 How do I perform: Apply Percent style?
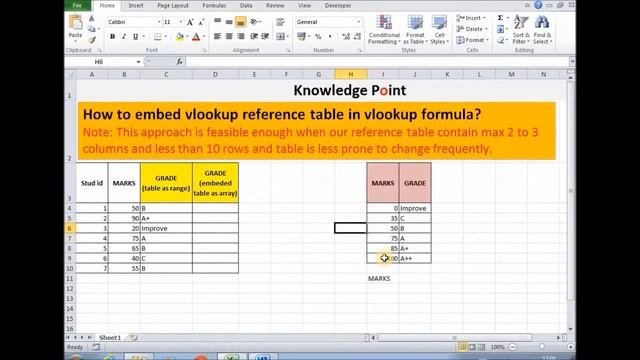pos(318,37)
